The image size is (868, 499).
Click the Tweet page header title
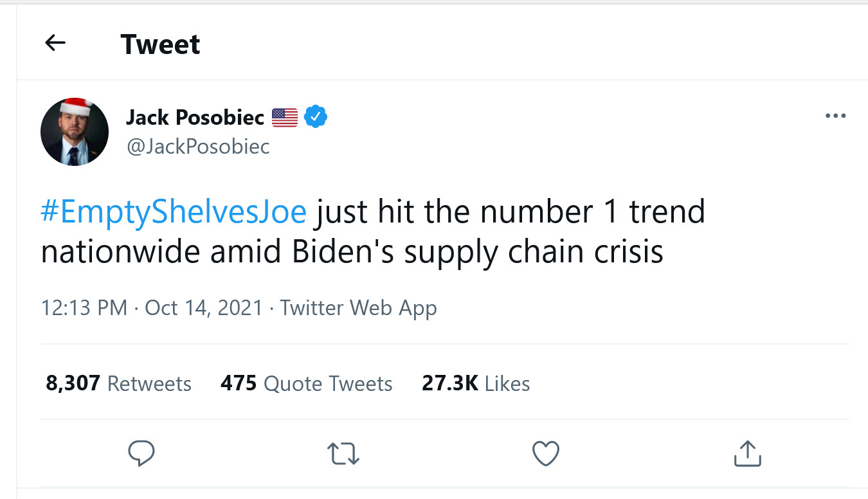pos(160,44)
